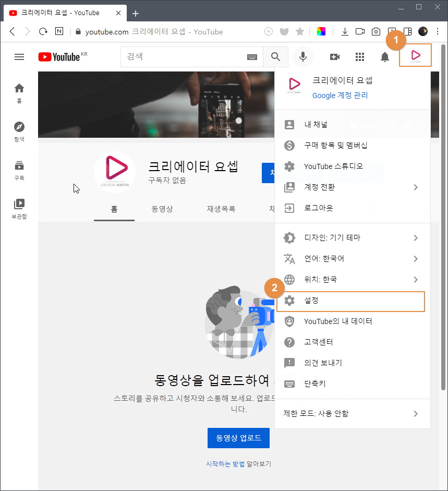Click the 동영상 업로드 button
The height and width of the screenshot is (491, 448).
point(238,438)
